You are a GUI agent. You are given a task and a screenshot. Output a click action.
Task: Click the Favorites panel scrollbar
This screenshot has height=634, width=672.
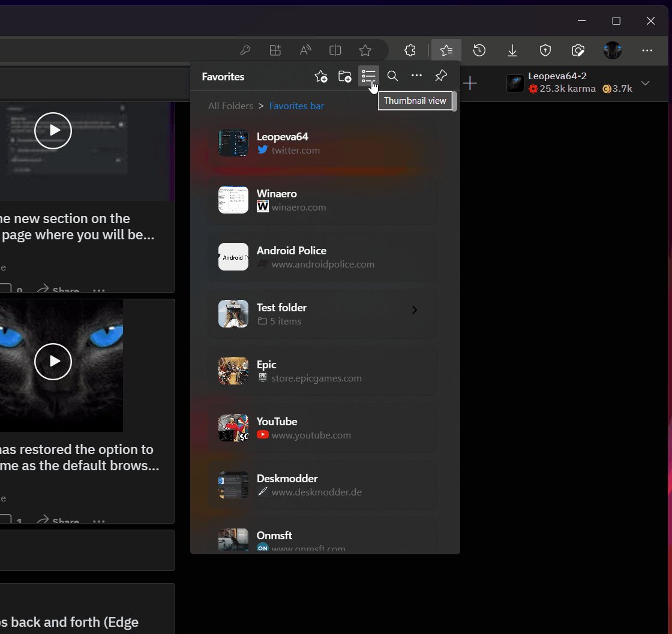click(455, 101)
